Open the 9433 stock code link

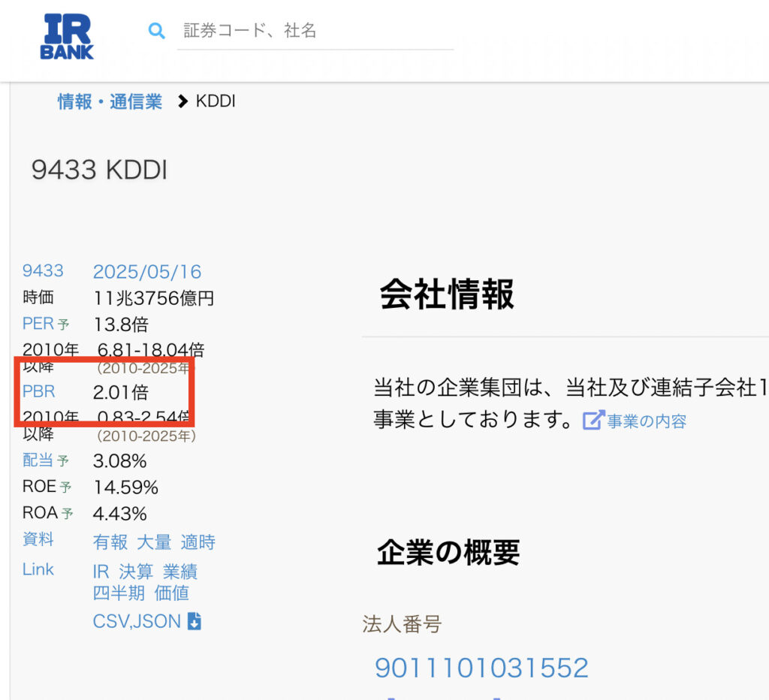point(43,271)
